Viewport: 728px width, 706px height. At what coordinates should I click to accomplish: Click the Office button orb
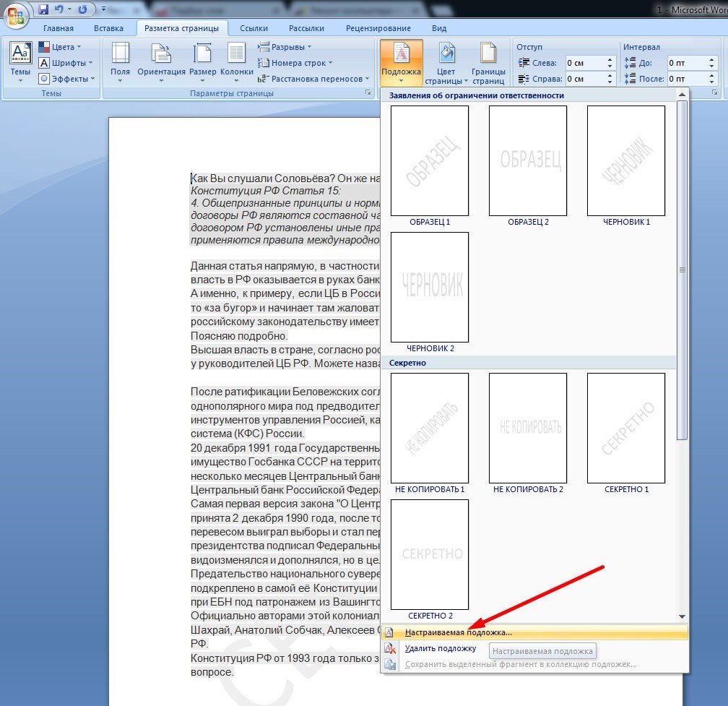[16, 16]
